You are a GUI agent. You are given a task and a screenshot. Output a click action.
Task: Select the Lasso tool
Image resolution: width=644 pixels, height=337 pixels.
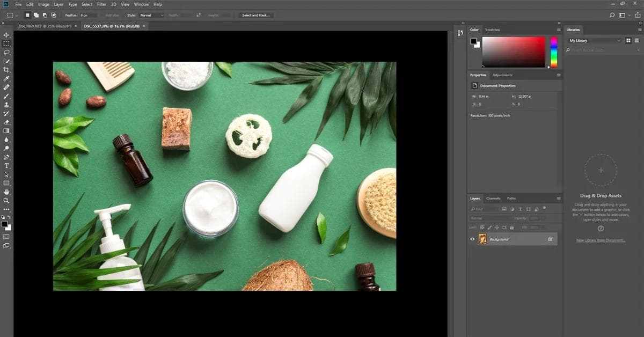[x=6, y=53]
